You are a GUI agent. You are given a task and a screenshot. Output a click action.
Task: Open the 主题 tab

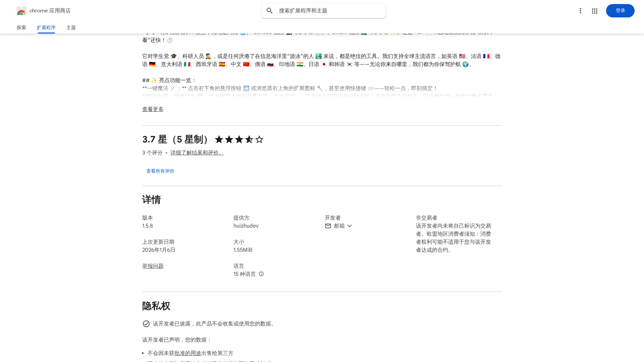71,27
